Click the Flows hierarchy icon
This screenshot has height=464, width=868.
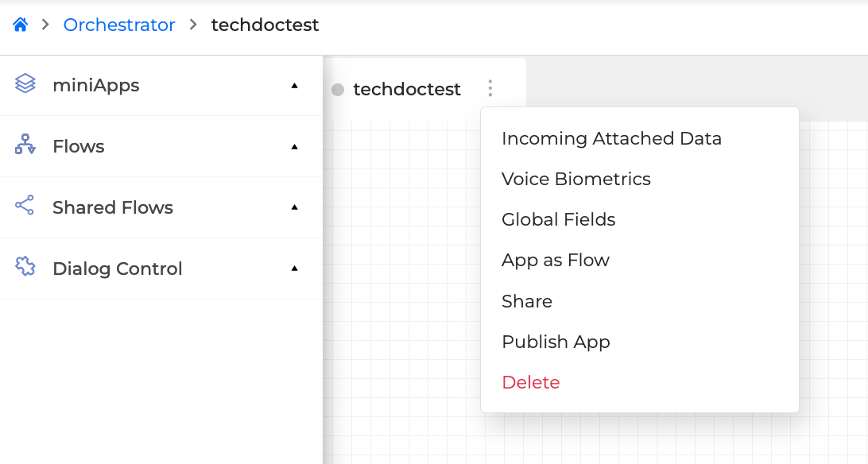[25, 145]
